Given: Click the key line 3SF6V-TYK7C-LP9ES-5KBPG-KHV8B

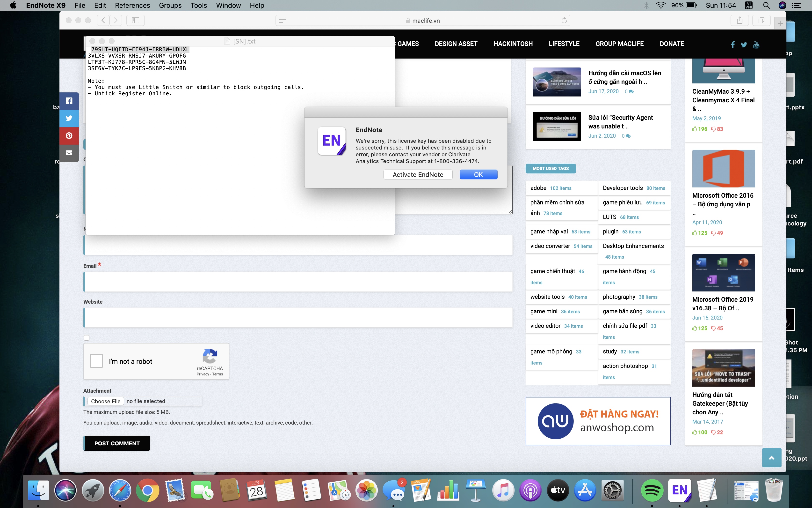Looking at the screenshot, I should 137,68.
